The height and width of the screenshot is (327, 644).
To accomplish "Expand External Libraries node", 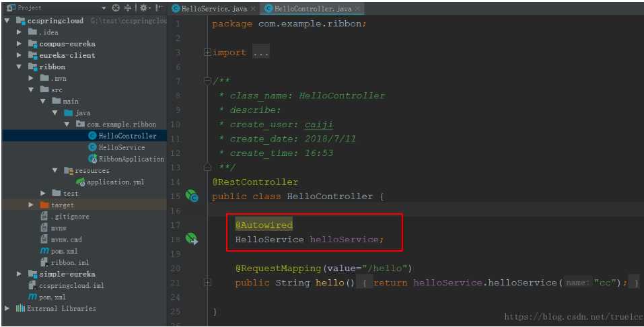I will pos(7,308).
